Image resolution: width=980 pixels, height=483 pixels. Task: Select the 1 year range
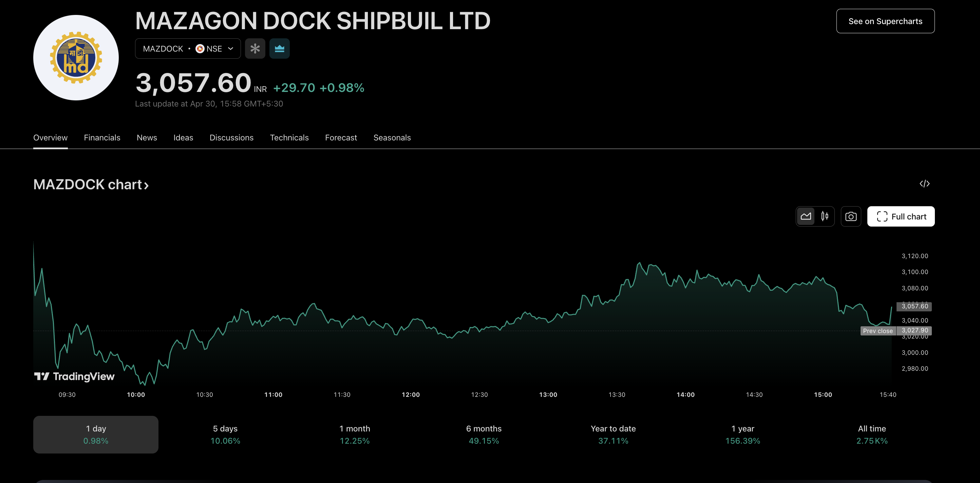[742, 434]
